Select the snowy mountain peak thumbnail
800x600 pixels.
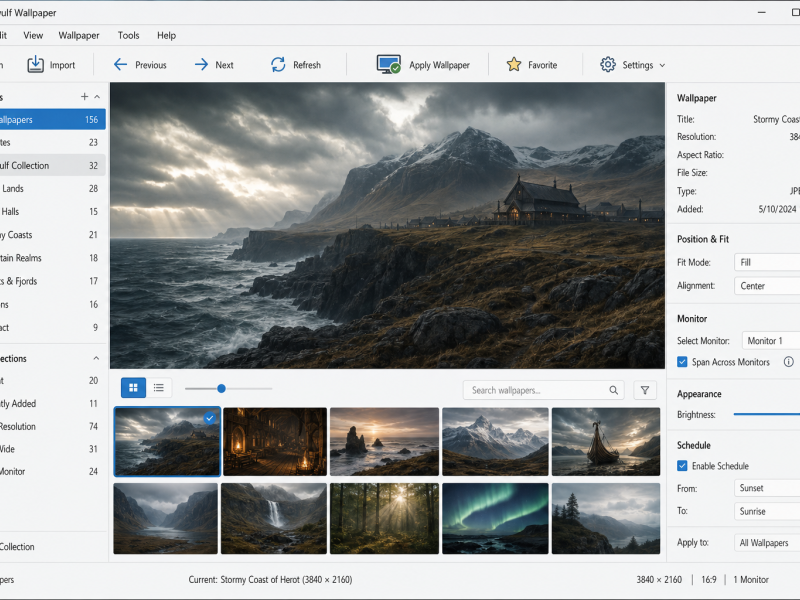(495, 442)
